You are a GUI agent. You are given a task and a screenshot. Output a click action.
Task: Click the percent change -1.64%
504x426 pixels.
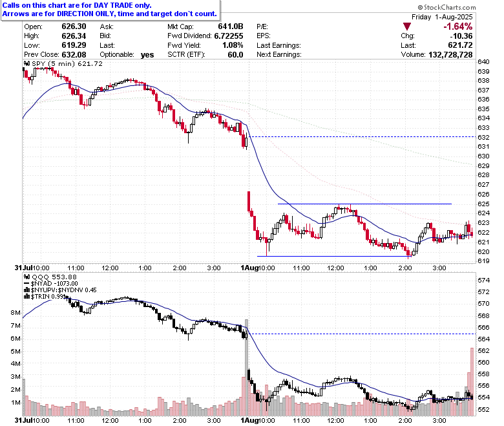458,27
